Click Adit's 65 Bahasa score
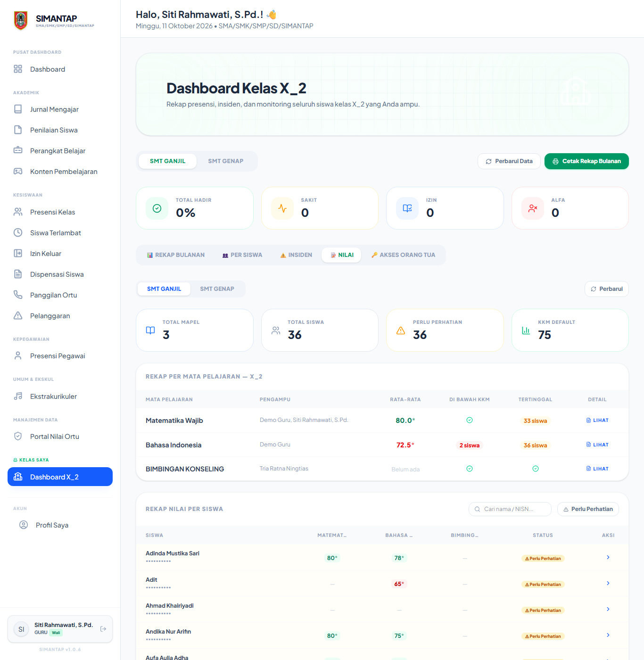 399,584
